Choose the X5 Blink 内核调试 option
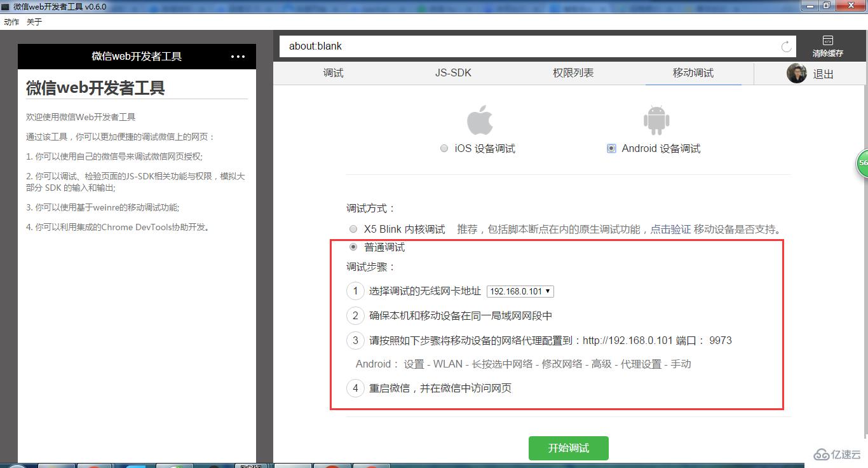The width and height of the screenshot is (868, 468). click(x=353, y=229)
